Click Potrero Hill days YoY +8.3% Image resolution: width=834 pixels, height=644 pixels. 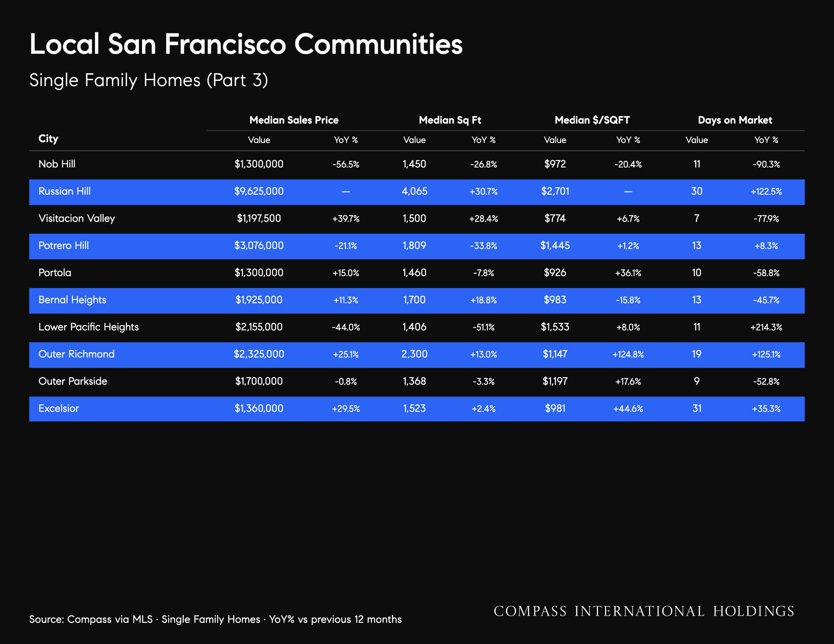[x=766, y=246]
